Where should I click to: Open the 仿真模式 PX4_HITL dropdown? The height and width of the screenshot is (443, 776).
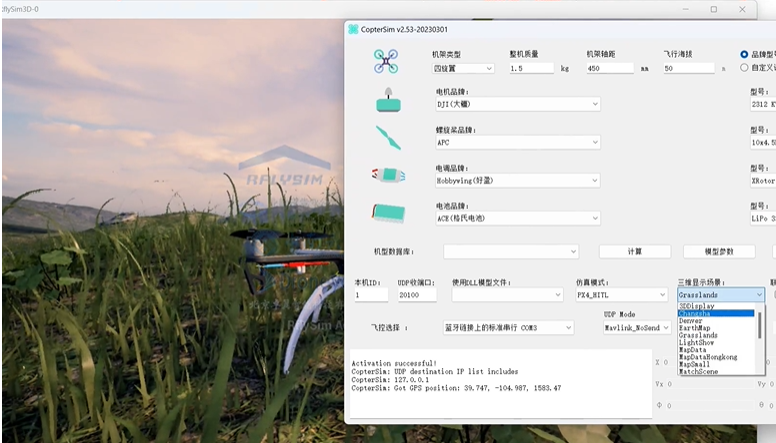pos(622,295)
